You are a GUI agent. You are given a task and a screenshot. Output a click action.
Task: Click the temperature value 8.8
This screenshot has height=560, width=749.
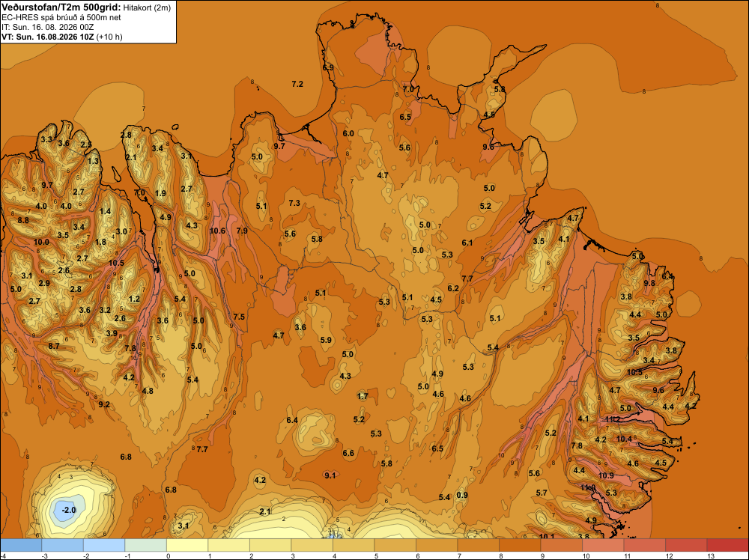point(23,221)
